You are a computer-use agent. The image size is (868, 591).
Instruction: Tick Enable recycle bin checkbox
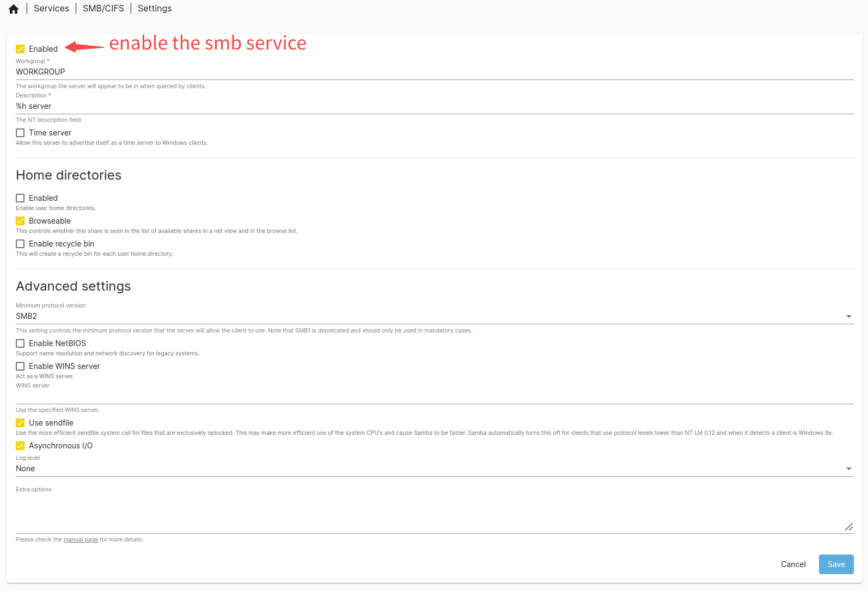point(20,244)
